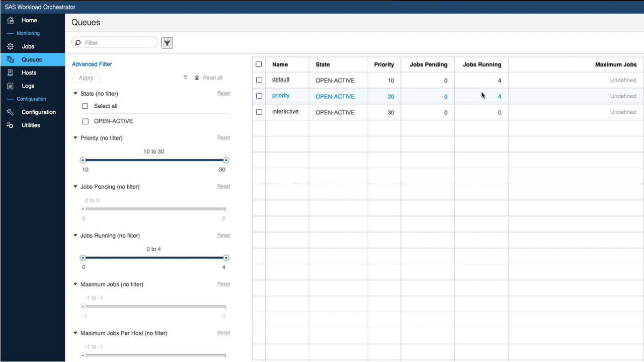
Task: Sort by the State column header
Action: [323, 64]
